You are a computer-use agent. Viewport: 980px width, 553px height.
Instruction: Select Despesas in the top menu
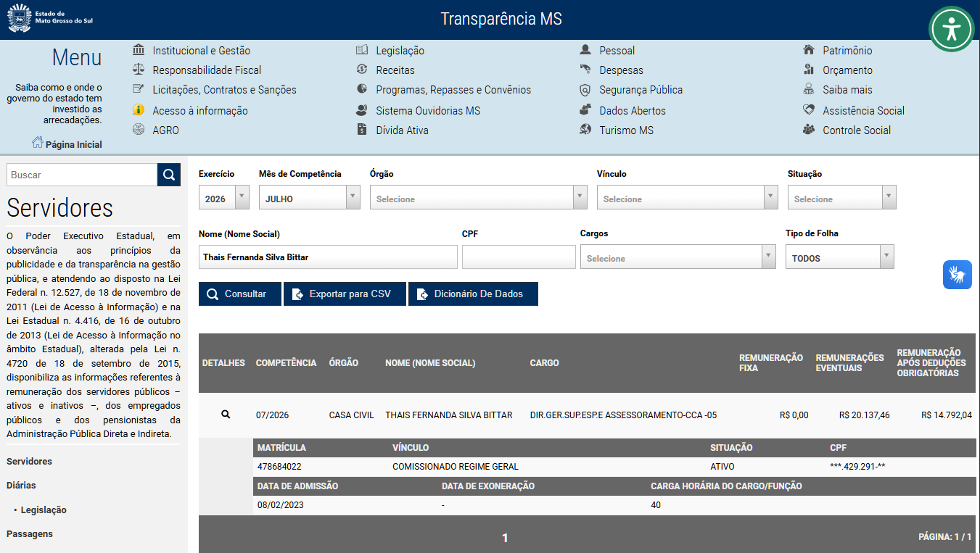tap(621, 70)
